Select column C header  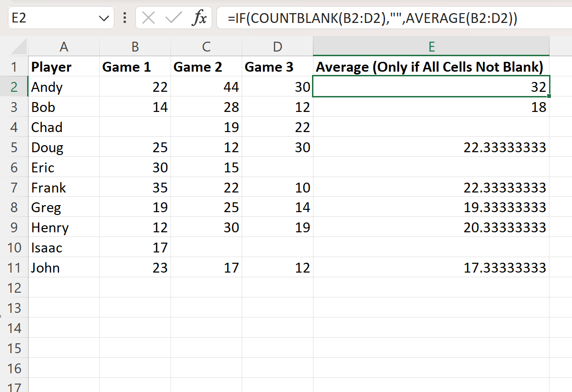[206, 47]
